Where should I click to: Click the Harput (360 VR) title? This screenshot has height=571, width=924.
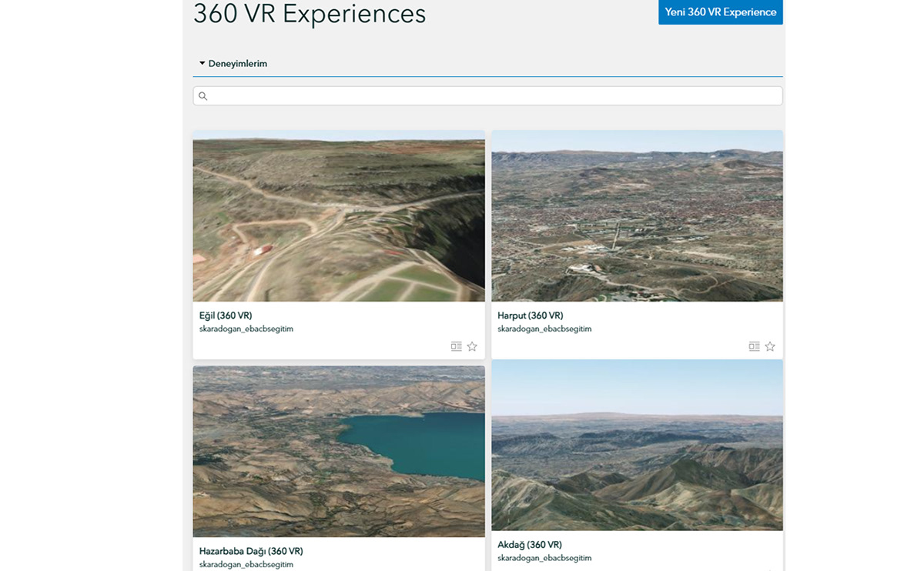pos(530,316)
